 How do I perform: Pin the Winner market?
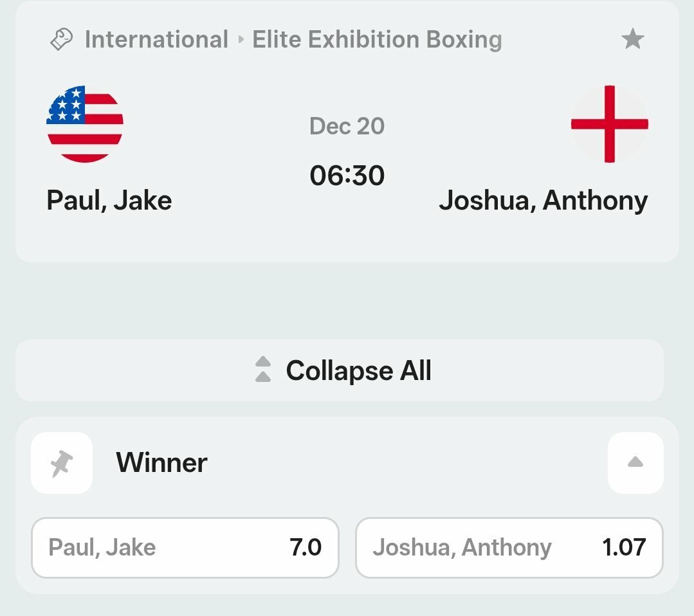[x=62, y=463]
